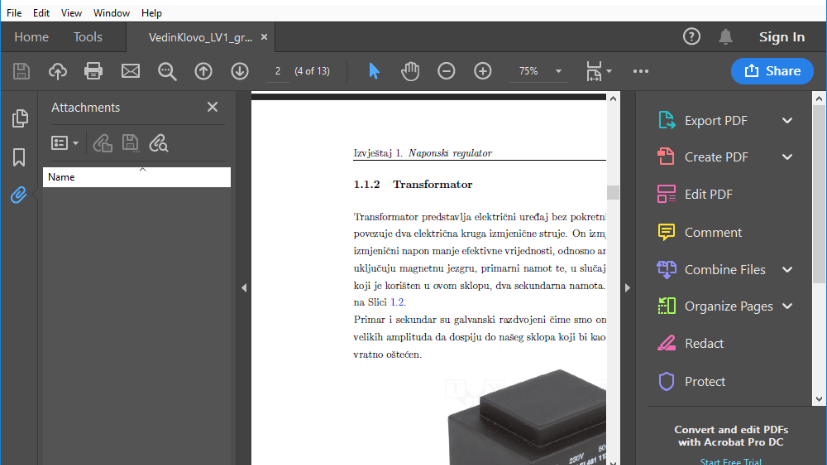Click the Print file icon
The width and height of the screenshot is (827, 465).
[94, 71]
